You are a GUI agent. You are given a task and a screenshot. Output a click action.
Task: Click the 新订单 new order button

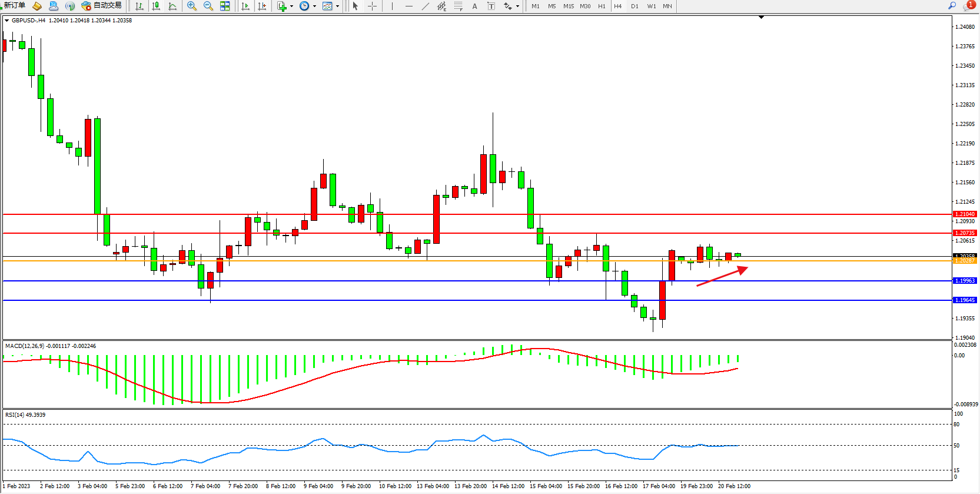pyautogui.click(x=14, y=6)
